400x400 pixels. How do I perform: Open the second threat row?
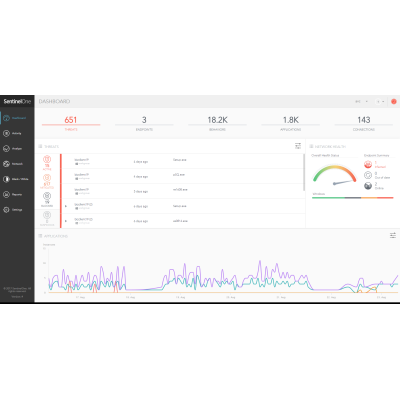click(182, 176)
